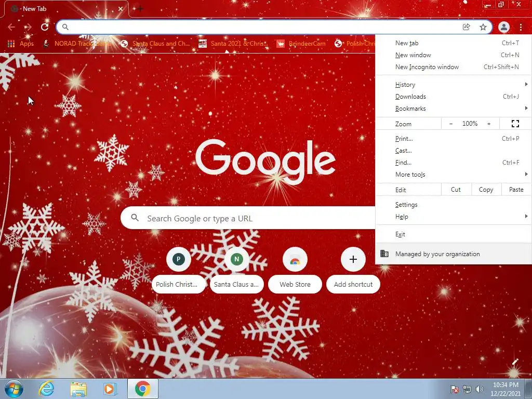Expand the History submenu
The height and width of the screenshot is (399, 532).
pyautogui.click(x=454, y=85)
